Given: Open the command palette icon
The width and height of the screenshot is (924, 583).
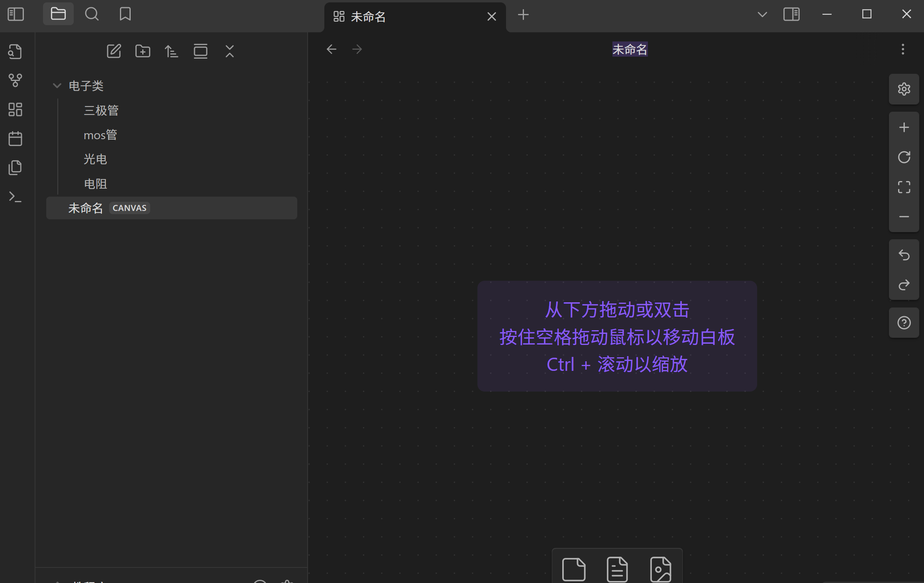Looking at the screenshot, I should [x=16, y=197].
